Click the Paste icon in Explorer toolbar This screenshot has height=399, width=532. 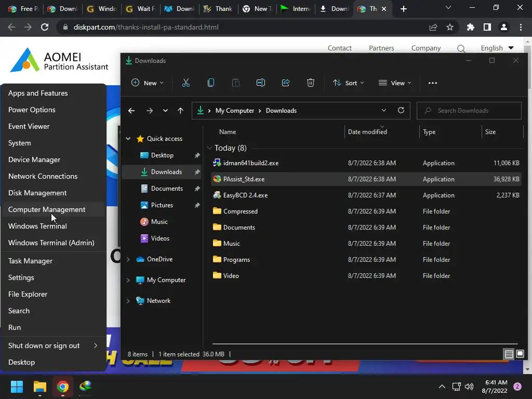(235, 83)
